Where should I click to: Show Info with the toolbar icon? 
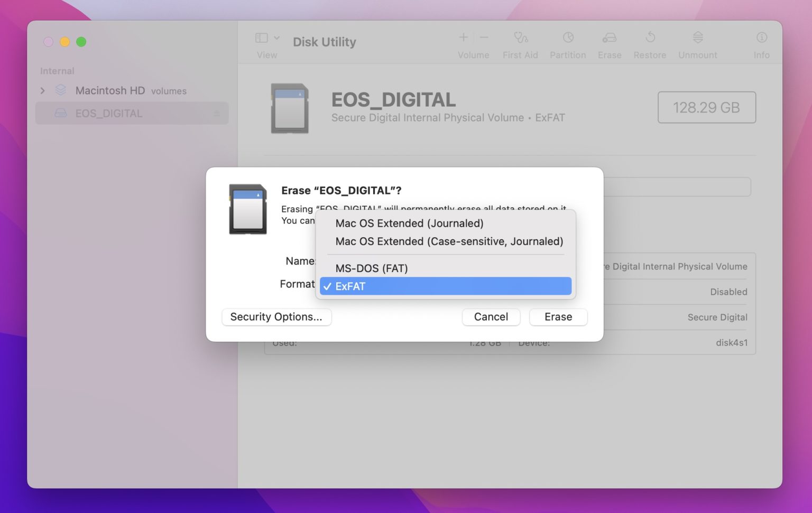click(x=762, y=37)
